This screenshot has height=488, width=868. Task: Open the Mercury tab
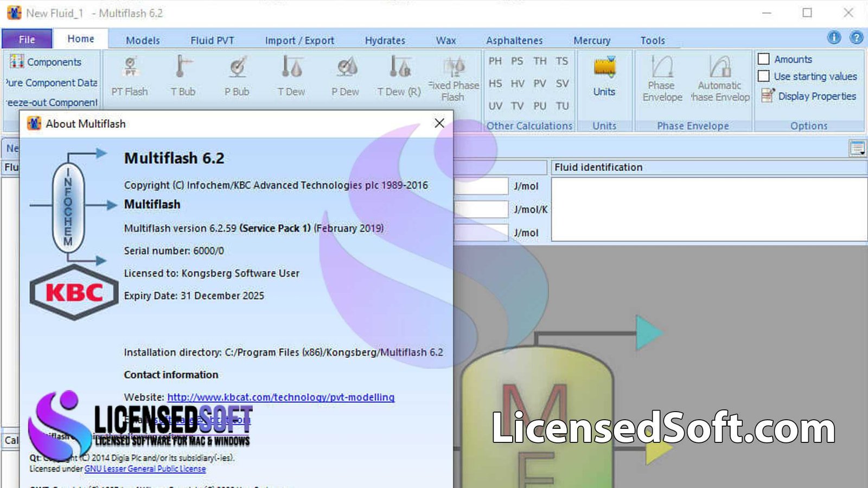point(592,40)
